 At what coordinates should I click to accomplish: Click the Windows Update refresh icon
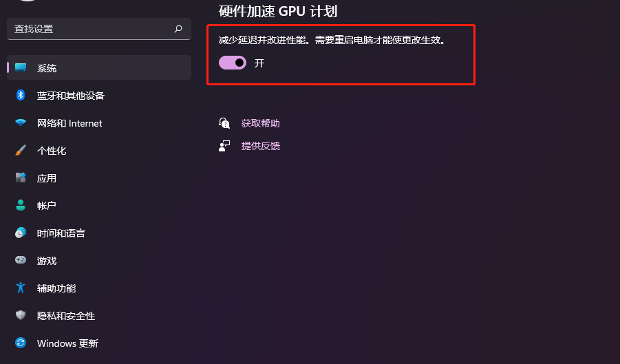(21, 343)
